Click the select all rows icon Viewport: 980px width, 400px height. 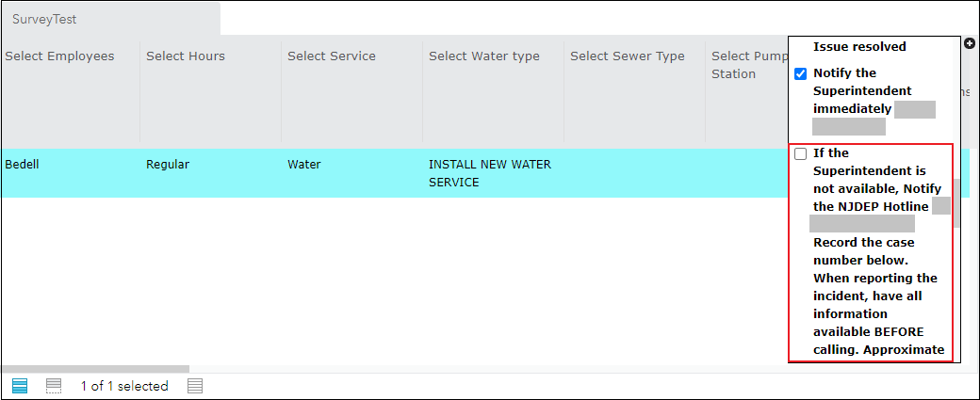[x=20, y=386]
